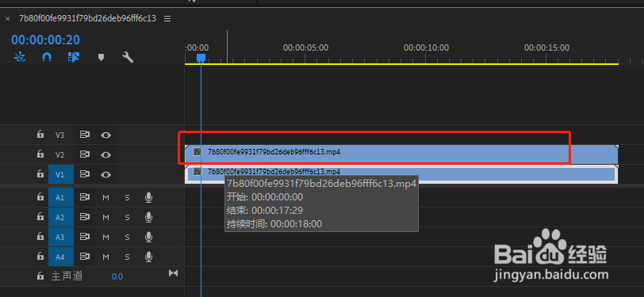Target track V3 label
644x297 pixels.
coord(60,135)
